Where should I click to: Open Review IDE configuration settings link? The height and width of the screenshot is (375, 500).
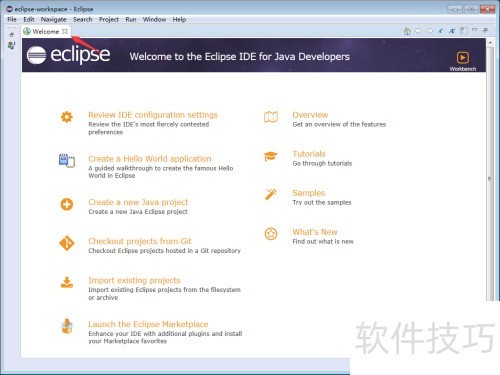(153, 115)
